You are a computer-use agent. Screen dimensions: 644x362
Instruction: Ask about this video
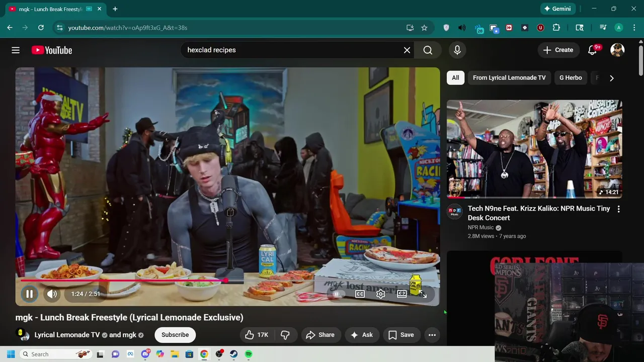pos(362,335)
